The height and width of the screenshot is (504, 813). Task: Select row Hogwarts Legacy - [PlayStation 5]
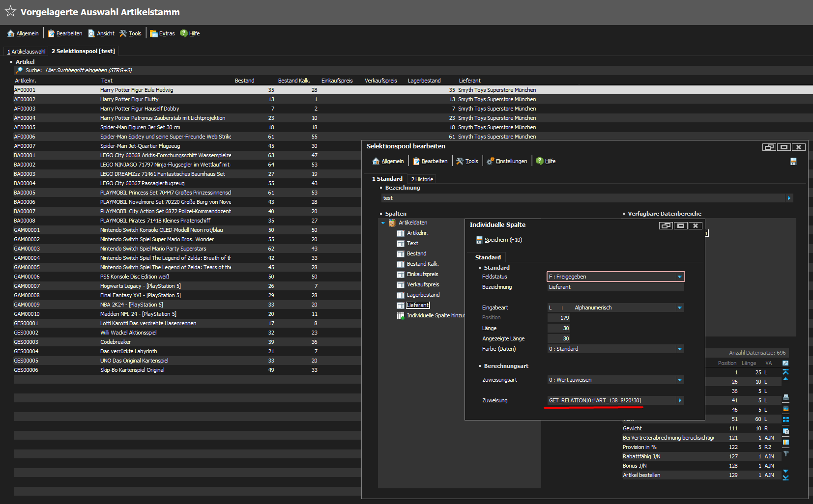point(187,286)
